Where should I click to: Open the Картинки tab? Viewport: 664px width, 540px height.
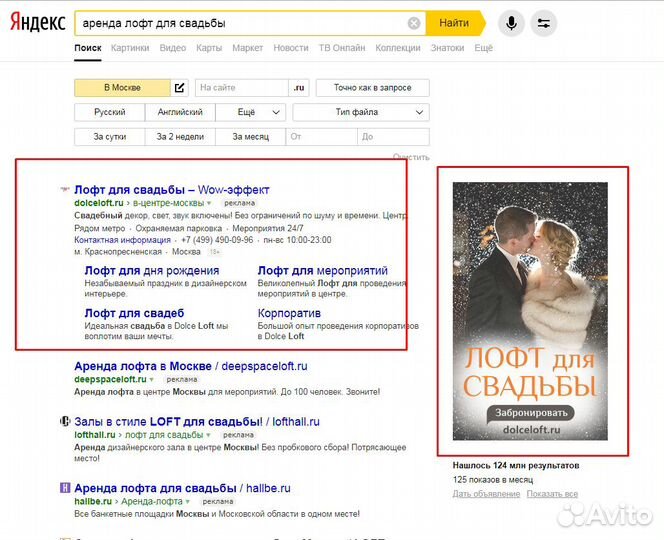[130, 48]
